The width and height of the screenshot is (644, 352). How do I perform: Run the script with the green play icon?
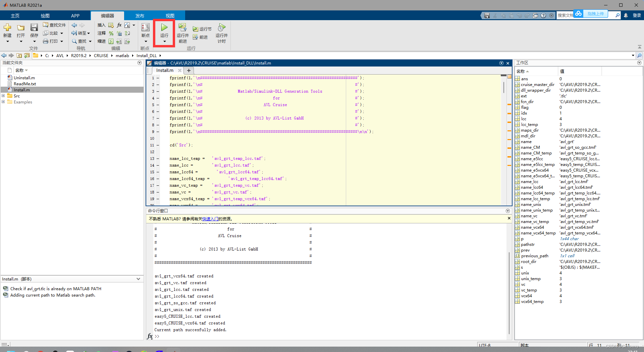(164, 27)
